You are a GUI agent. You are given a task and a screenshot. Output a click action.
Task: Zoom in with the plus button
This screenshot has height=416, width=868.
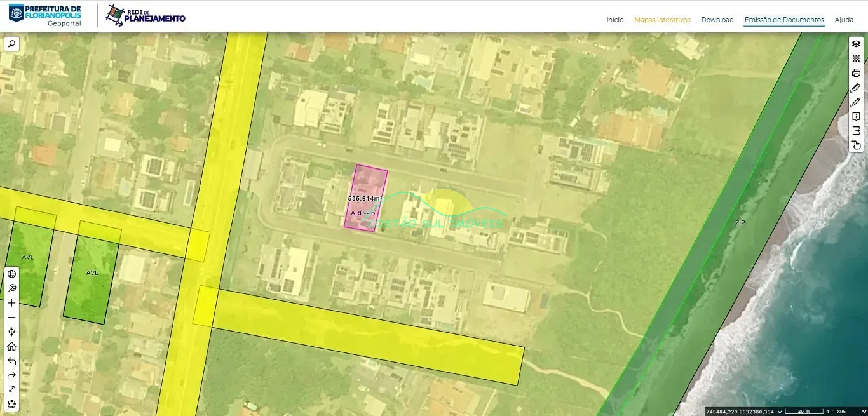pyautogui.click(x=11, y=303)
